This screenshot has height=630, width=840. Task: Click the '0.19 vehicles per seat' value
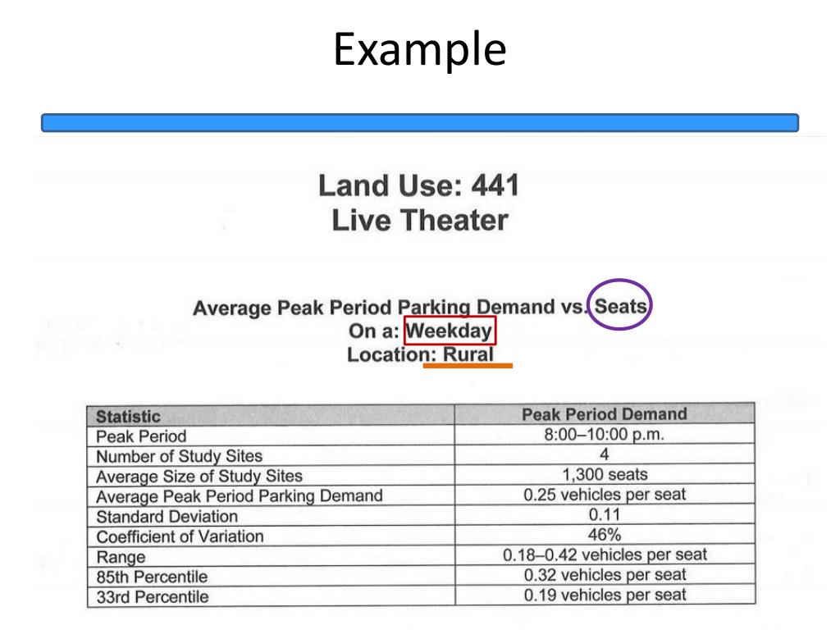[605, 595]
